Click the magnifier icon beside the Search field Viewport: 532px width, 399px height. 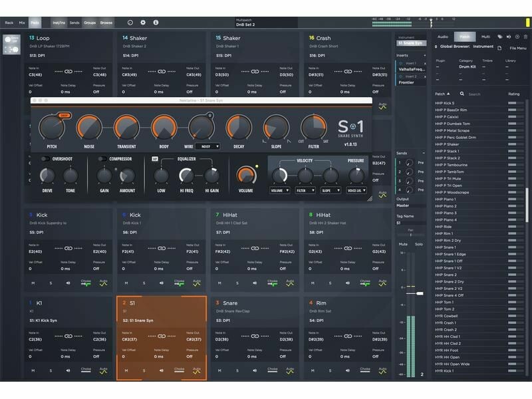463,94
